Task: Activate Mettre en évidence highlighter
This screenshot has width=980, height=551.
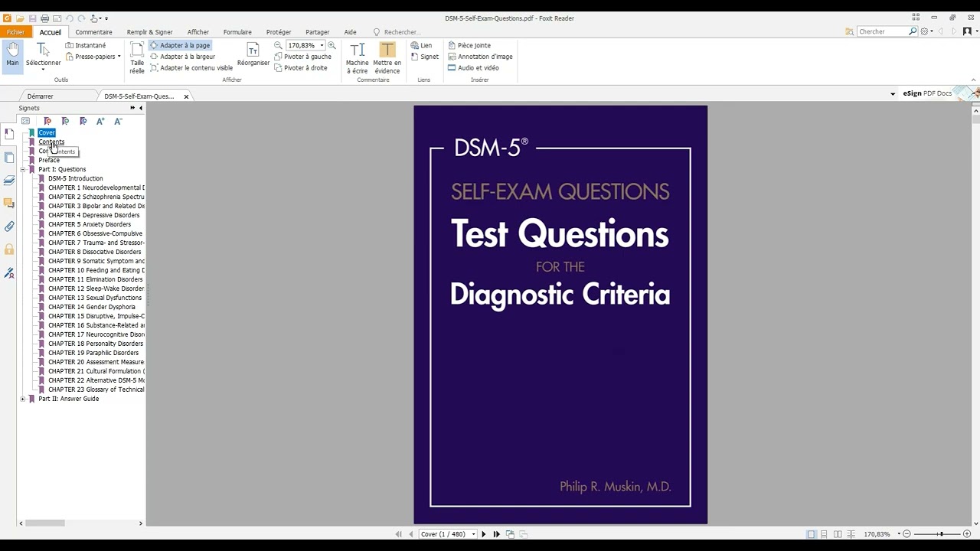Action: [387, 57]
